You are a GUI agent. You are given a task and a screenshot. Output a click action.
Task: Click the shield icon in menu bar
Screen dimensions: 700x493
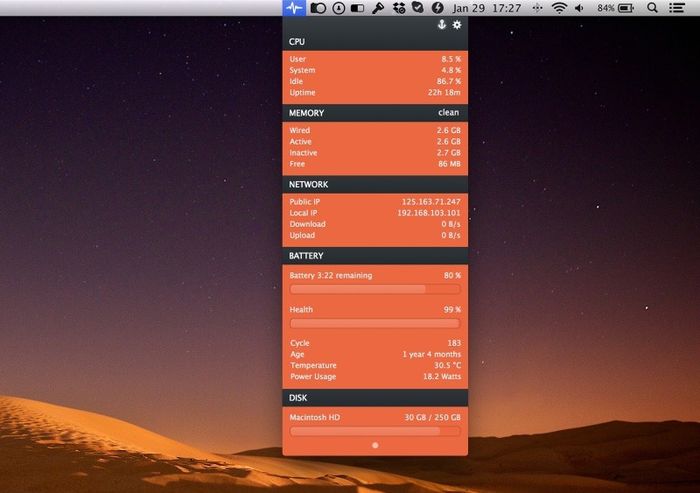[x=417, y=8]
